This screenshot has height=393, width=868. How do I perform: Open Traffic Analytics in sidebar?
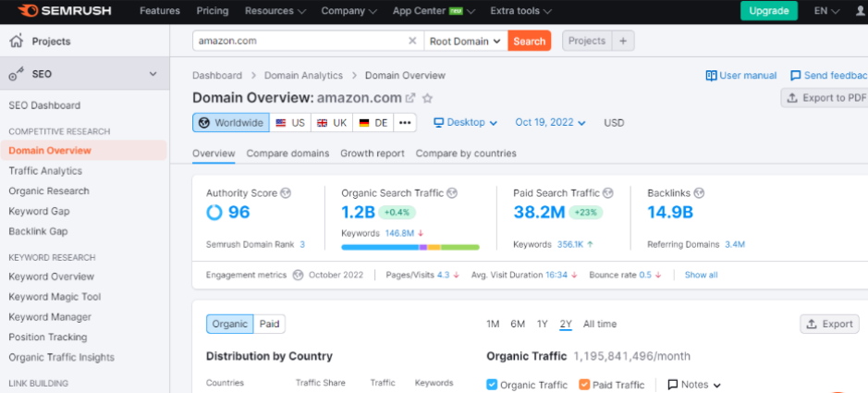click(x=45, y=170)
